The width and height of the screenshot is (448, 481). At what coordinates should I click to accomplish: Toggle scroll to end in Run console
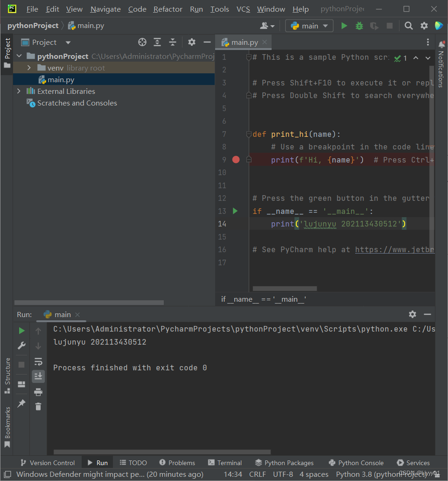pos(38,376)
